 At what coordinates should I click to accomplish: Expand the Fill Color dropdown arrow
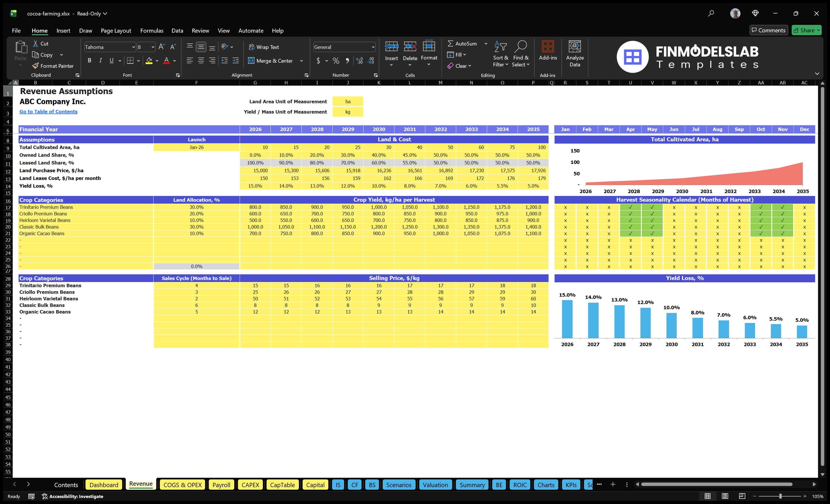pos(157,61)
